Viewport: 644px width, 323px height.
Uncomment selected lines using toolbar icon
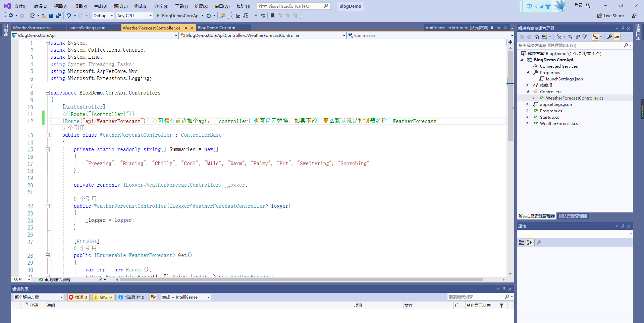tap(263, 16)
